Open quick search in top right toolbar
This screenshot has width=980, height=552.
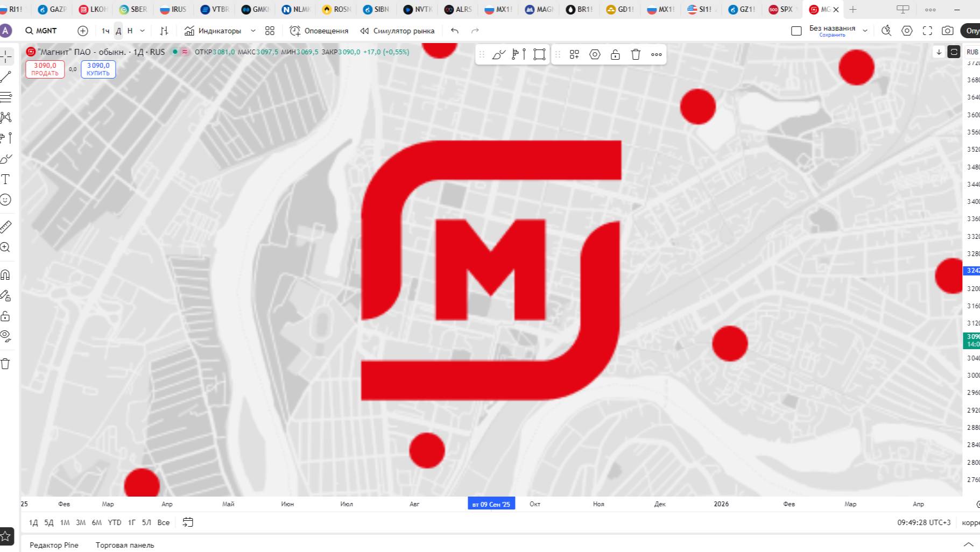point(886,31)
